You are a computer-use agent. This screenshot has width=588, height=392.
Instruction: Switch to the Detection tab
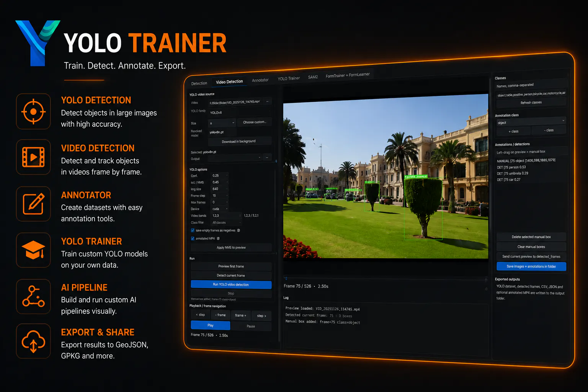coord(199,83)
